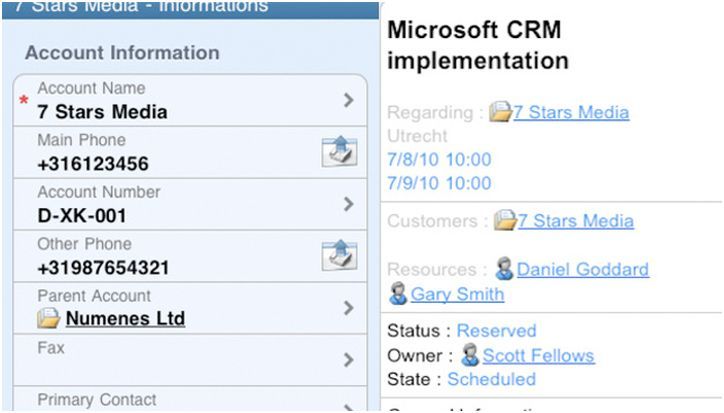Click the person icon next to Gary Smith
The width and height of the screenshot is (724, 413).
coord(398,294)
